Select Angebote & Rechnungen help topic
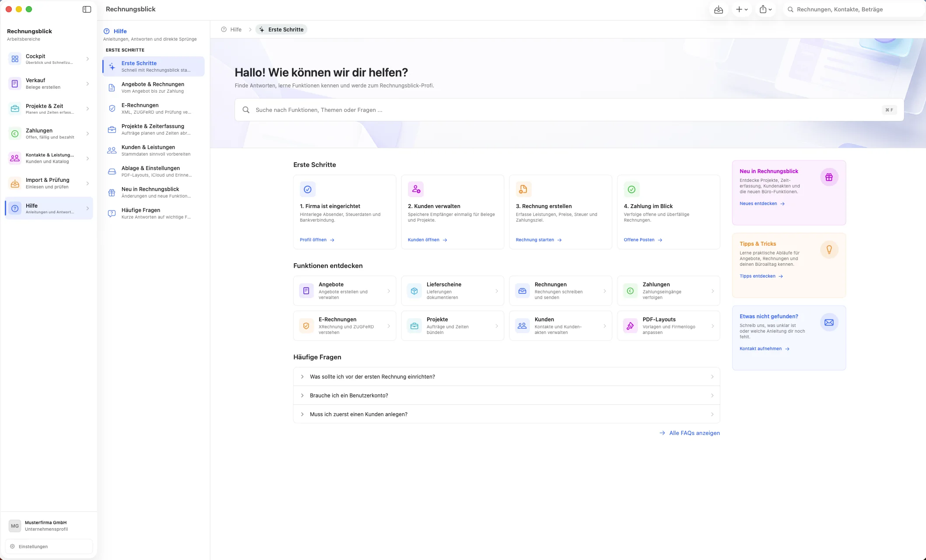 (x=153, y=87)
